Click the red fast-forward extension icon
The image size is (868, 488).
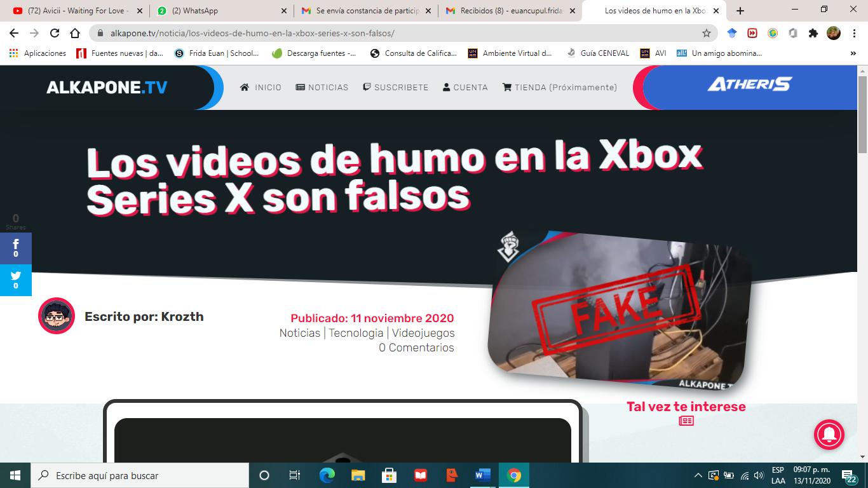pyautogui.click(x=752, y=33)
